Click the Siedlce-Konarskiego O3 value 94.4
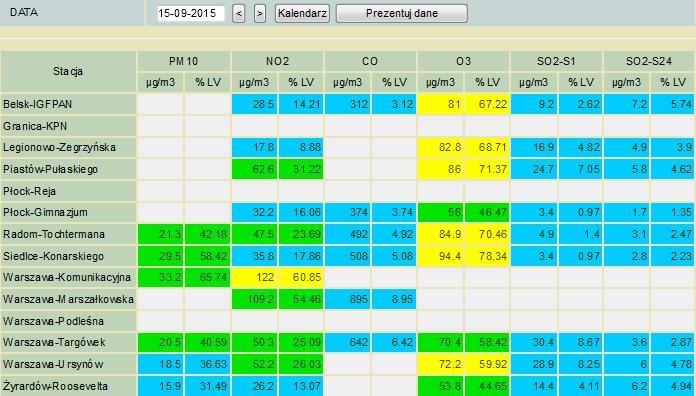This screenshot has width=696, height=396. [x=440, y=256]
